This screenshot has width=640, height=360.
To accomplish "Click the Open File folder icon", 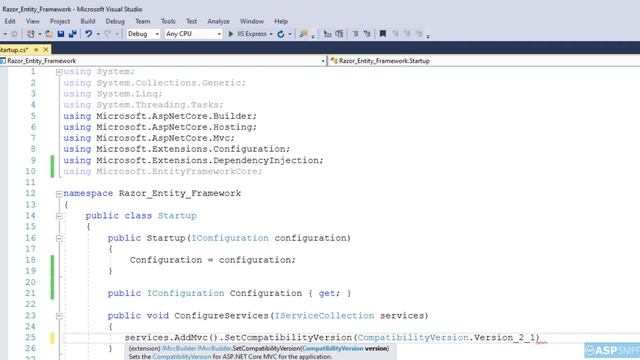I will tap(49, 34).
